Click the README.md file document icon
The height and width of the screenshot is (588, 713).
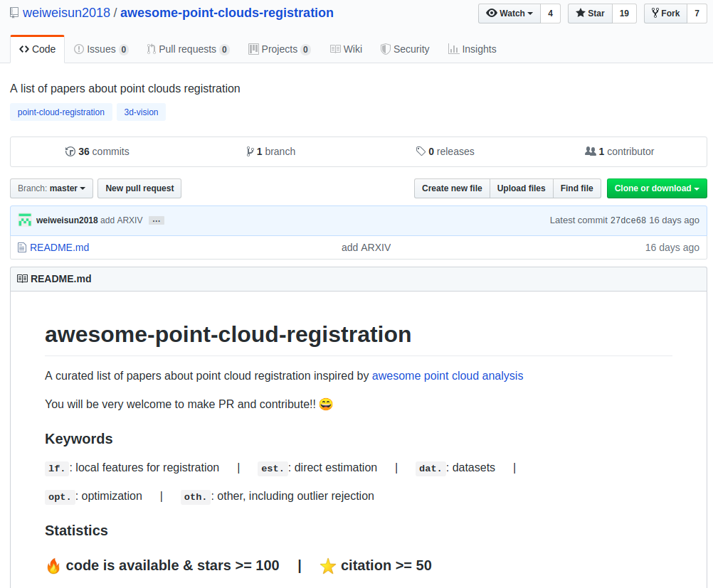coord(22,247)
